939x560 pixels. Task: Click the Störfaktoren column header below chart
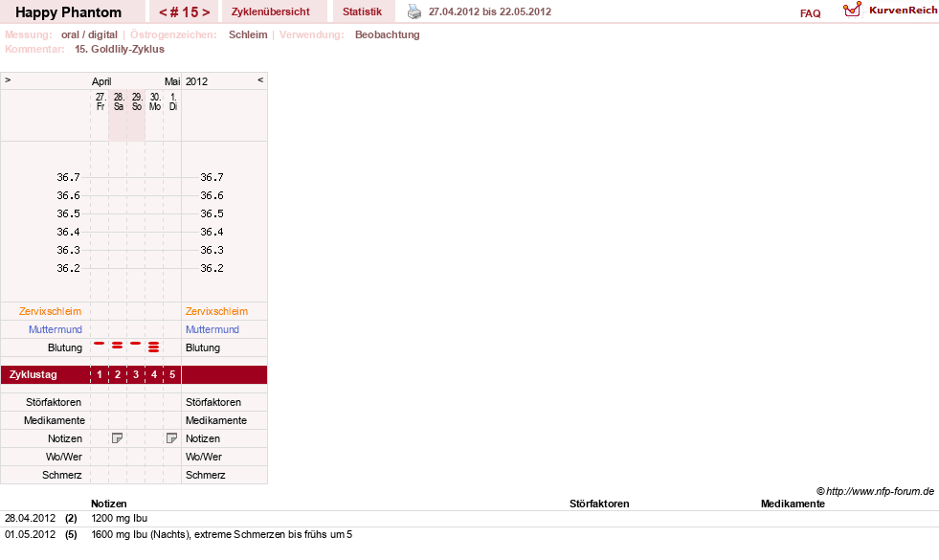click(599, 504)
